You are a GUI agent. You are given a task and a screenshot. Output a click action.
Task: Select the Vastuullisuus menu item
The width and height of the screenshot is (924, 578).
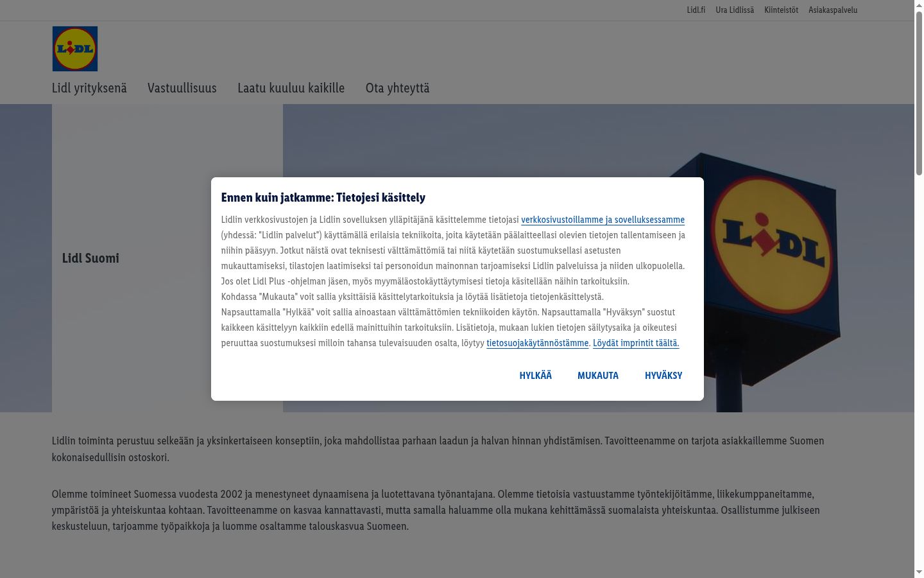coord(182,88)
